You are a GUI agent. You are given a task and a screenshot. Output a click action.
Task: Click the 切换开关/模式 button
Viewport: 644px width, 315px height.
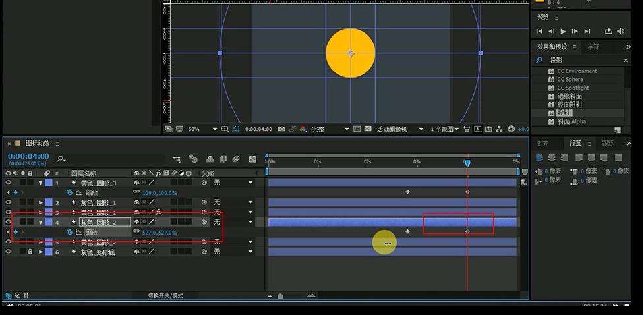pyautogui.click(x=165, y=295)
